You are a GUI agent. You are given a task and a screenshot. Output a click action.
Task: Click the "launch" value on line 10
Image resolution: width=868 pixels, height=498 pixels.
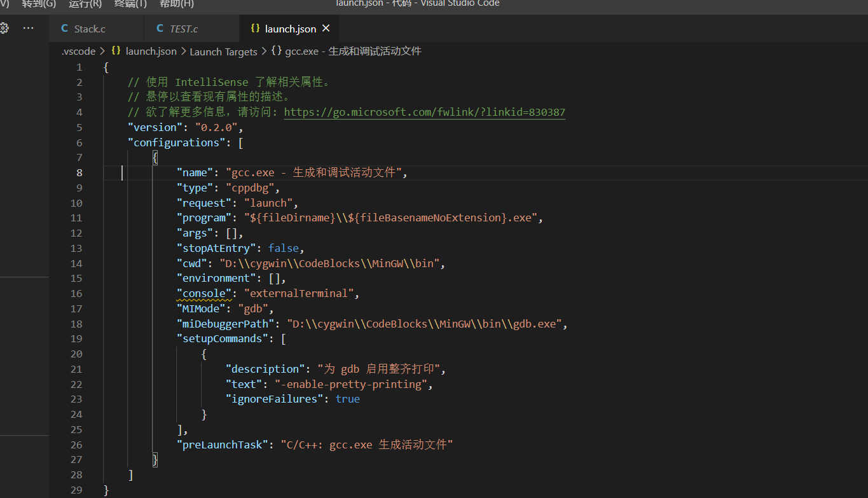[268, 204]
